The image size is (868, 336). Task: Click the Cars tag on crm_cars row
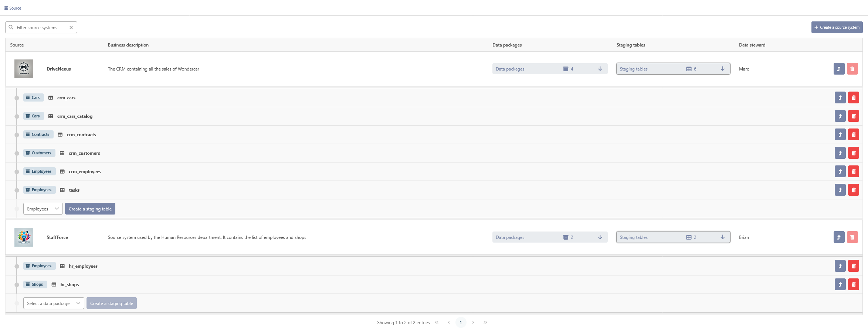[x=34, y=97]
